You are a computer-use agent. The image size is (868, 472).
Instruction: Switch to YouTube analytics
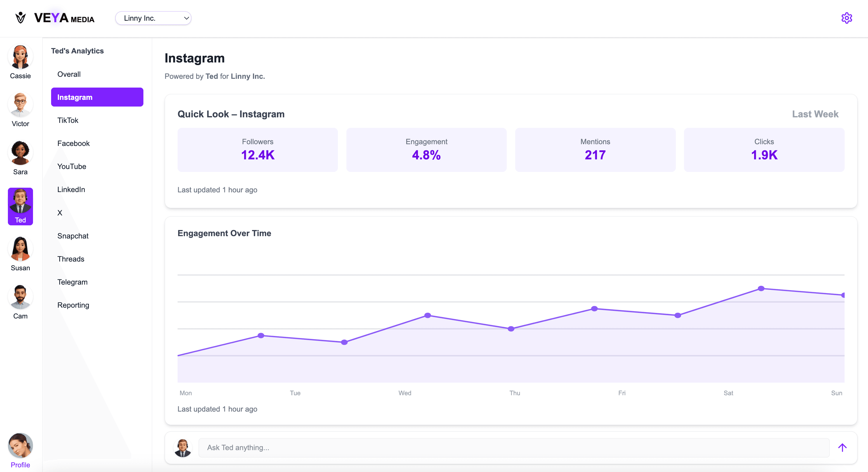tap(72, 166)
